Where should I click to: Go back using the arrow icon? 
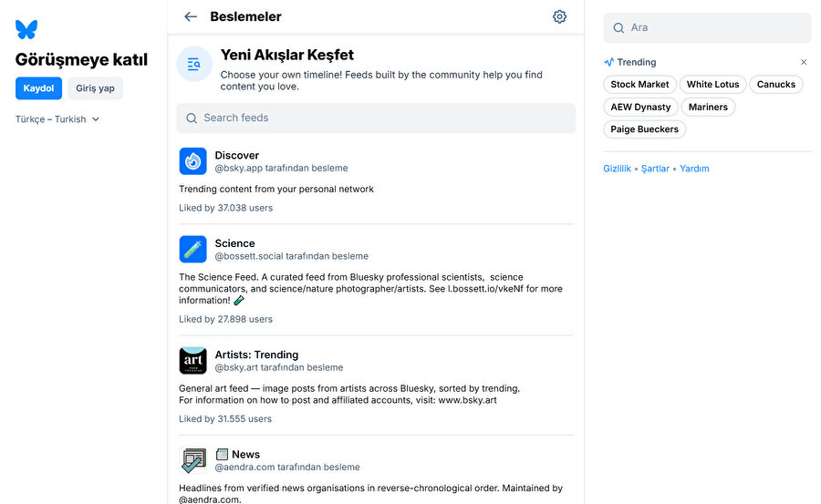click(191, 16)
